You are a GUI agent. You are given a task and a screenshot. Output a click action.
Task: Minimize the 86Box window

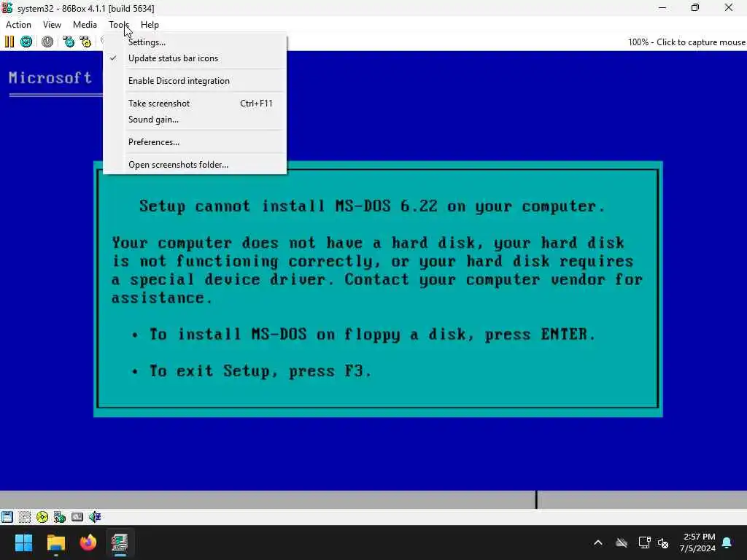click(662, 8)
